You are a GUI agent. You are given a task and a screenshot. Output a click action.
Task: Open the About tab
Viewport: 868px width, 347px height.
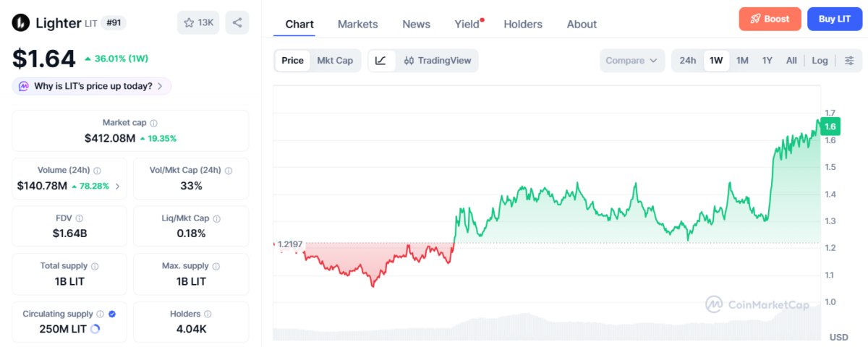pyautogui.click(x=582, y=24)
